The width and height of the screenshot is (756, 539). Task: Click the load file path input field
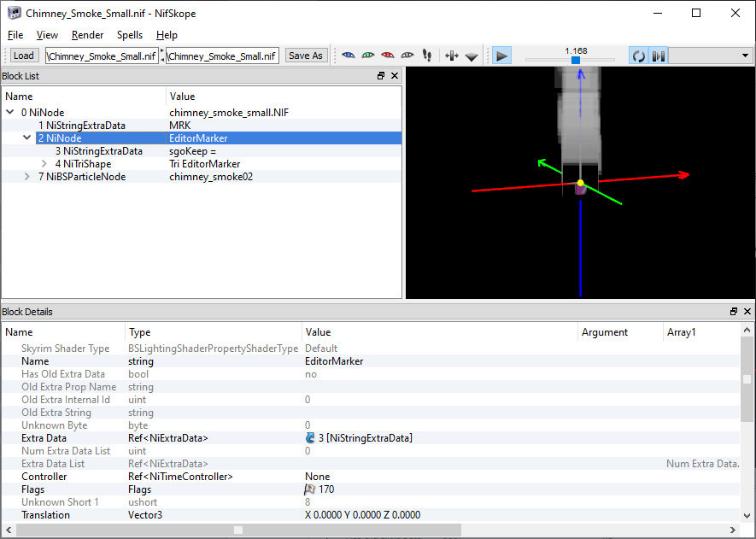coord(103,56)
